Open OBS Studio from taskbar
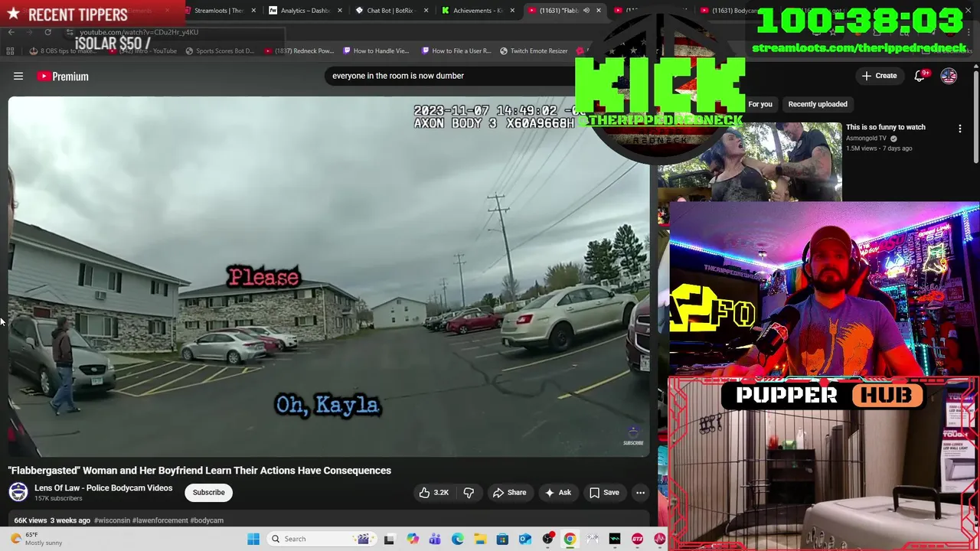980x551 pixels. (x=547, y=539)
